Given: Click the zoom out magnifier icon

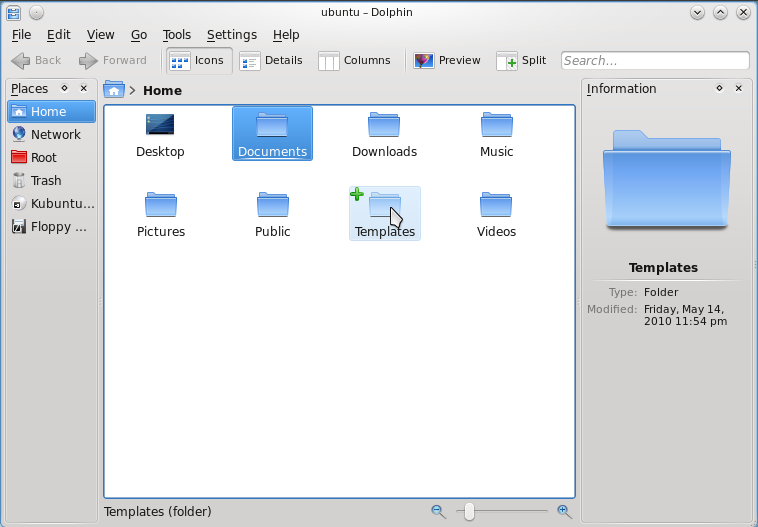Looking at the screenshot, I should (437, 512).
